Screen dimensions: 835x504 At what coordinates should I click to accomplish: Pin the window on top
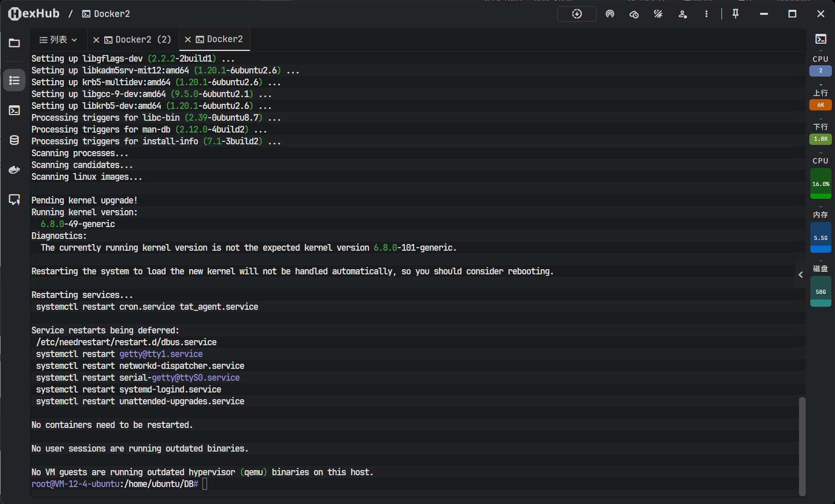click(x=735, y=14)
